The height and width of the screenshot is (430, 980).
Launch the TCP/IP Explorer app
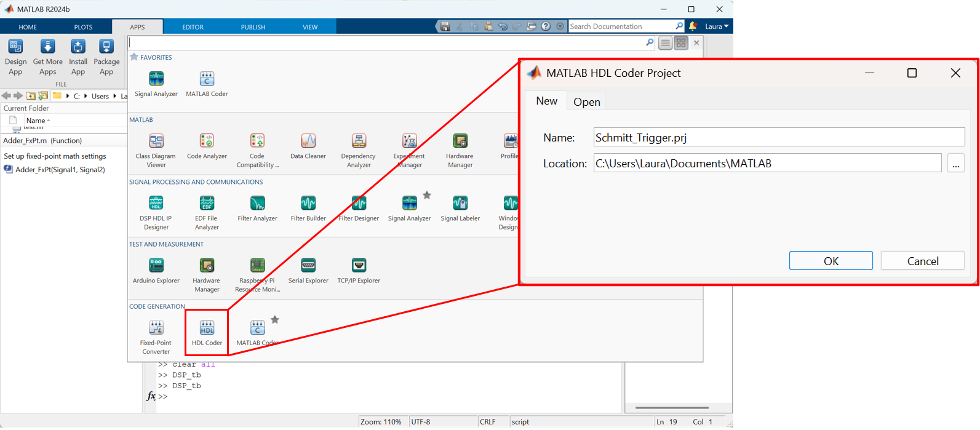[359, 271]
